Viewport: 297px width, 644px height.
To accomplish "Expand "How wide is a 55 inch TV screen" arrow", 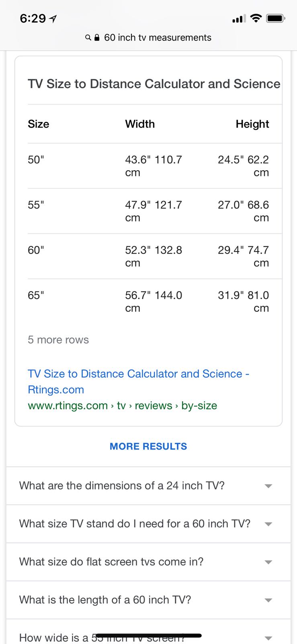I will pyautogui.click(x=268, y=638).
